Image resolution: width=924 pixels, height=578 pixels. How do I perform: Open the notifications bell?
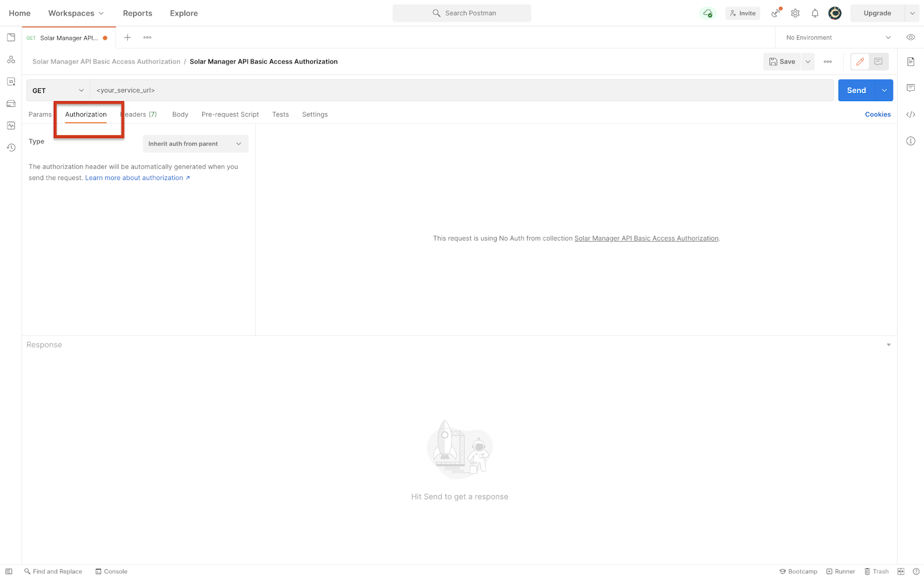tap(815, 13)
